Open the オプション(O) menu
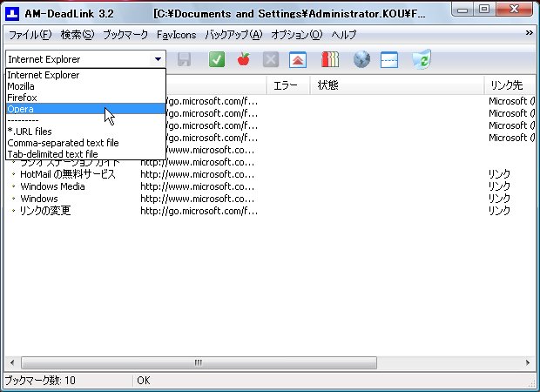This screenshot has height=392, width=540. coord(296,35)
